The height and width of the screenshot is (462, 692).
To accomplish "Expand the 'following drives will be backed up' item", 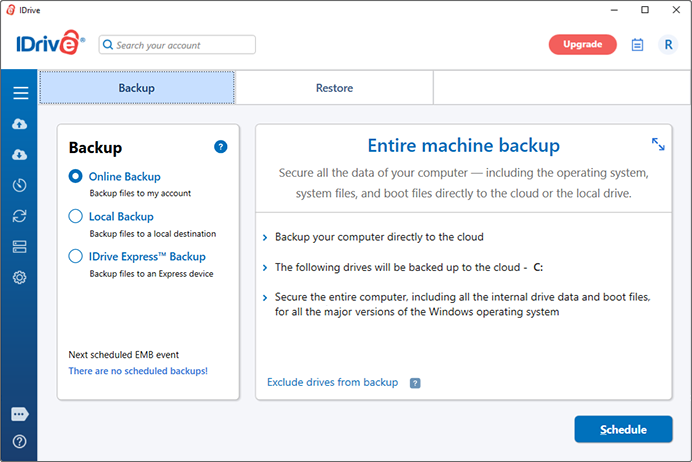I will click(x=265, y=267).
